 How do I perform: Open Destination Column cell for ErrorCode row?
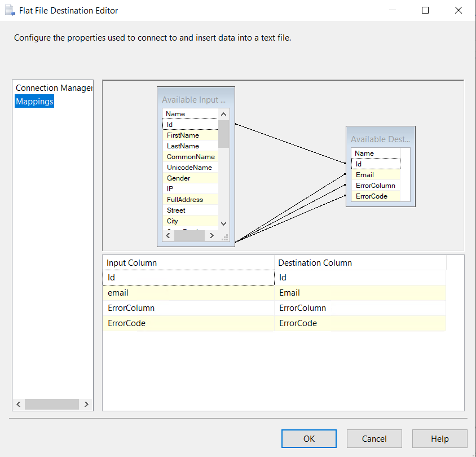click(359, 323)
